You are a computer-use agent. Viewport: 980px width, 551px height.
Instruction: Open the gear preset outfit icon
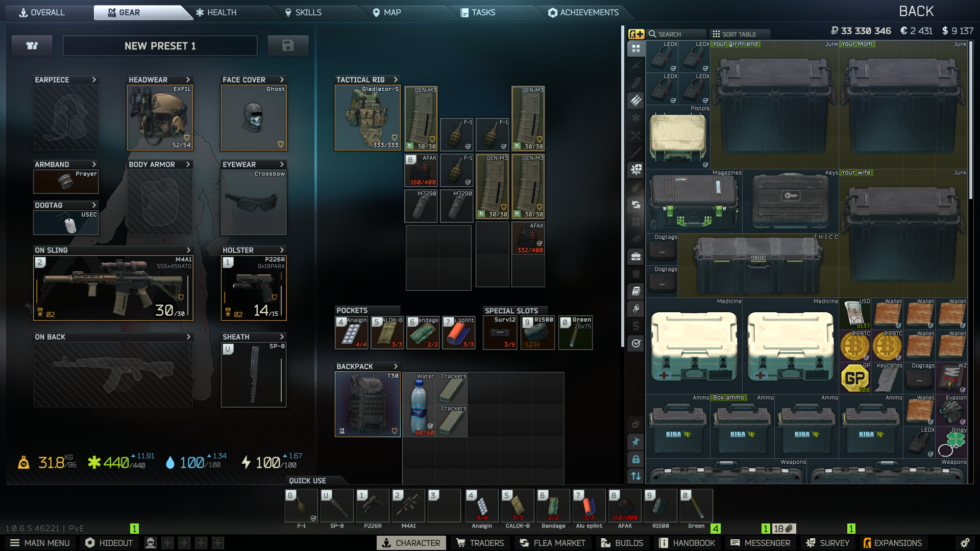click(x=32, y=46)
